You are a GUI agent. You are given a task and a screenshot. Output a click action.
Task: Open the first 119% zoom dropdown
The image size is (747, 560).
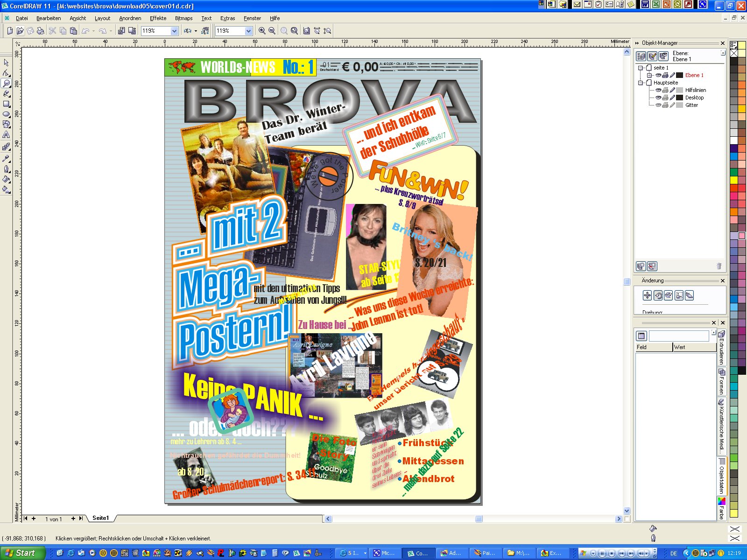point(174,31)
